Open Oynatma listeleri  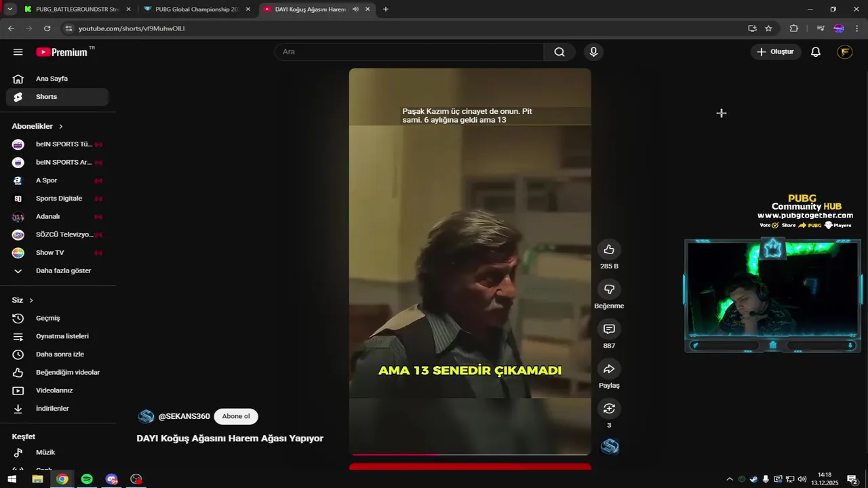pyautogui.click(x=57, y=336)
